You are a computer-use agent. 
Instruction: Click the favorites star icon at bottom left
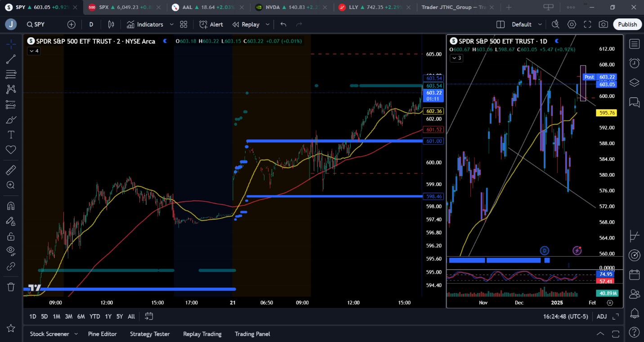point(11,329)
